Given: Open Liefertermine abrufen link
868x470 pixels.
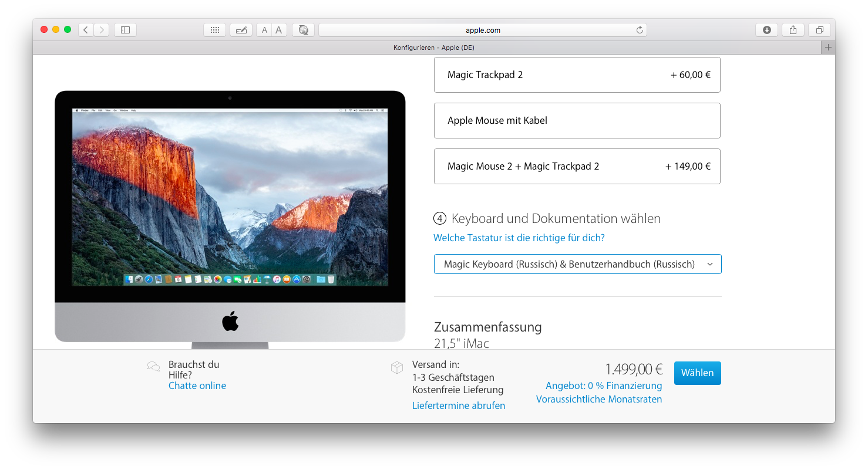Looking at the screenshot, I should point(458,405).
